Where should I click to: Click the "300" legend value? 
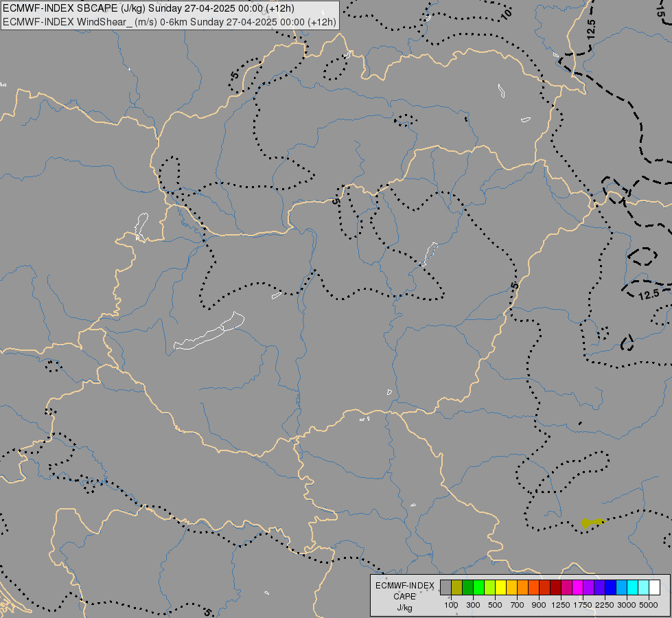(473, 605)
